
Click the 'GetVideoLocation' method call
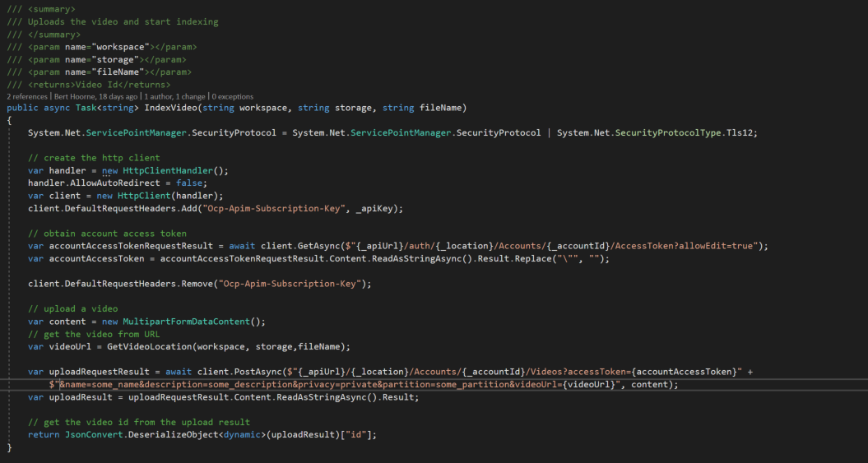[150, 347]
